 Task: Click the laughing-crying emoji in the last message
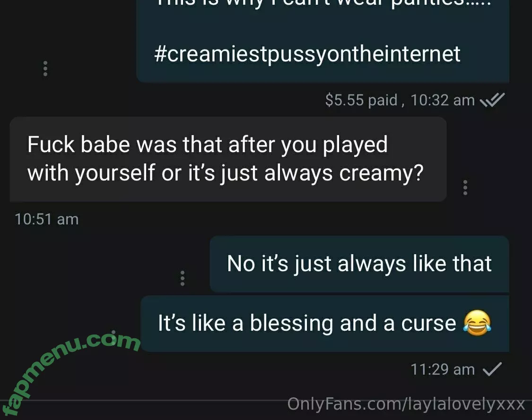[x=477, y=323]
